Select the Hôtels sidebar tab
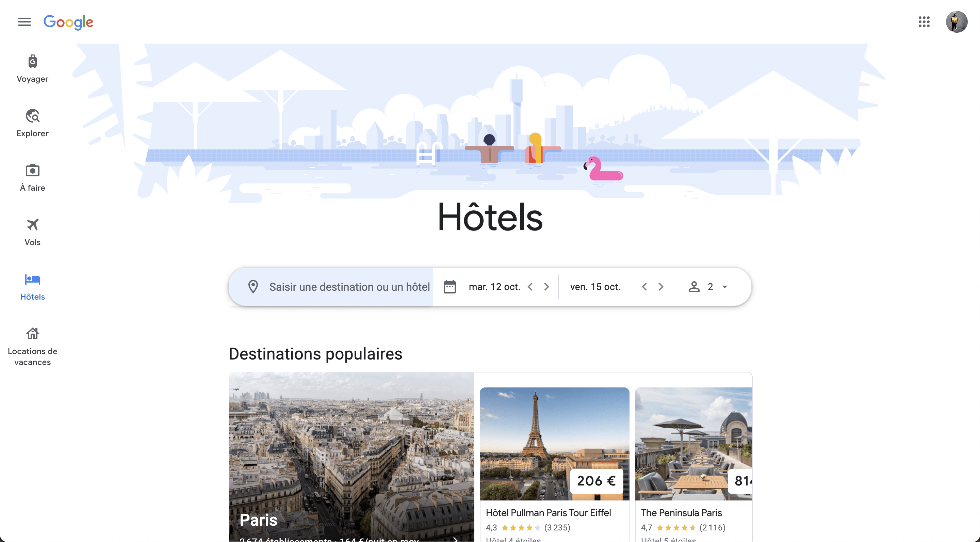980x542 pixels. (x=32, y=287)
